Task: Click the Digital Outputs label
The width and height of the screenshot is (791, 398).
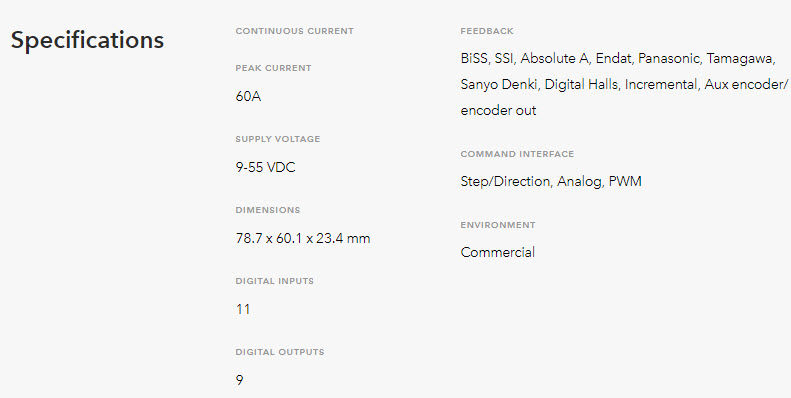Action: click(280, 352)
